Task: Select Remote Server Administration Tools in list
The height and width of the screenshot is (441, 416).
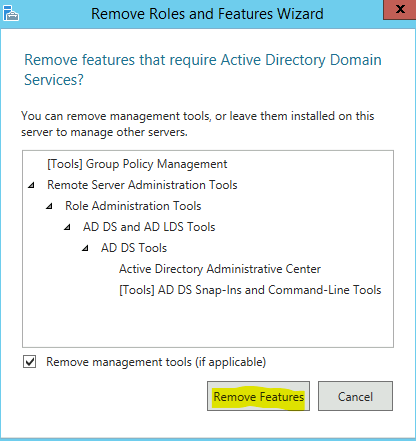Action: pos(142,185)
